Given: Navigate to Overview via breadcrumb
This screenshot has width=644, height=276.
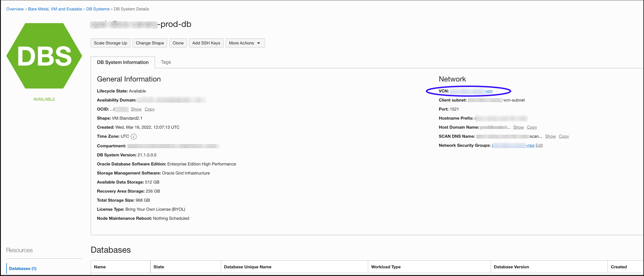Looking at the screenshot, I should (15, 9).
